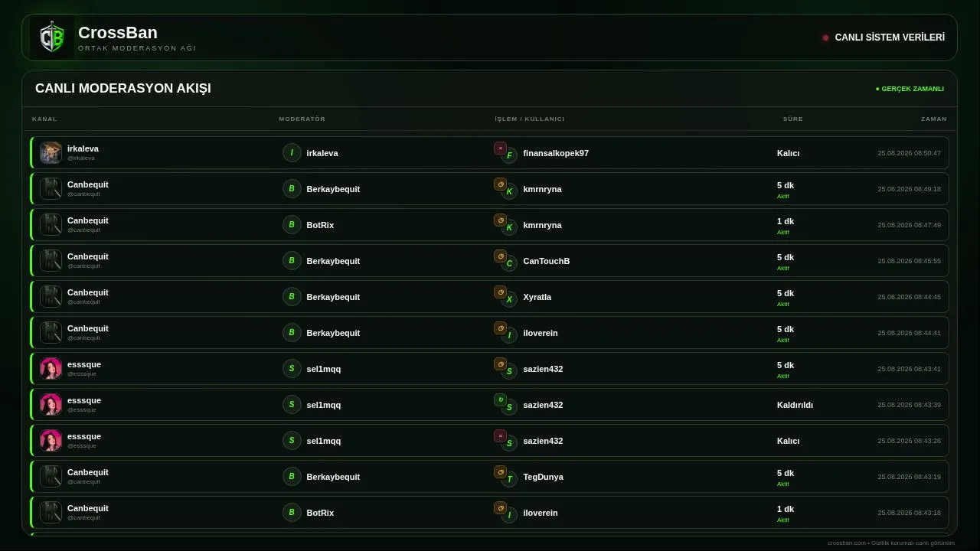The height and width of the screenshot is (551, 980).
Task: Click the red CANLI SİSTEM VERİLERİ status dot
Action: click(825, 37)
